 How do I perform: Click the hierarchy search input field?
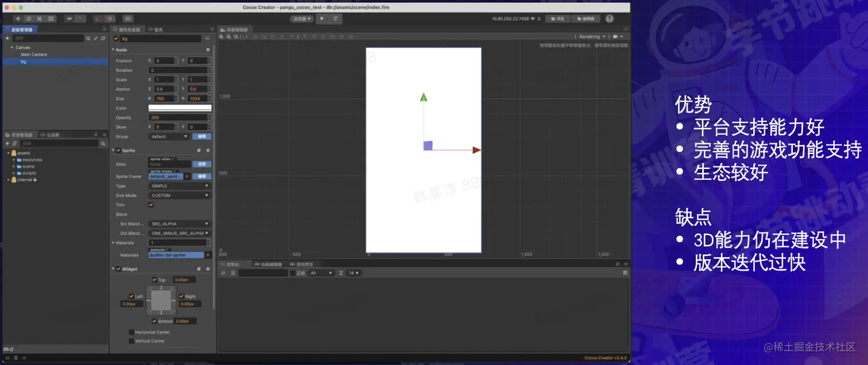point(48,39)
